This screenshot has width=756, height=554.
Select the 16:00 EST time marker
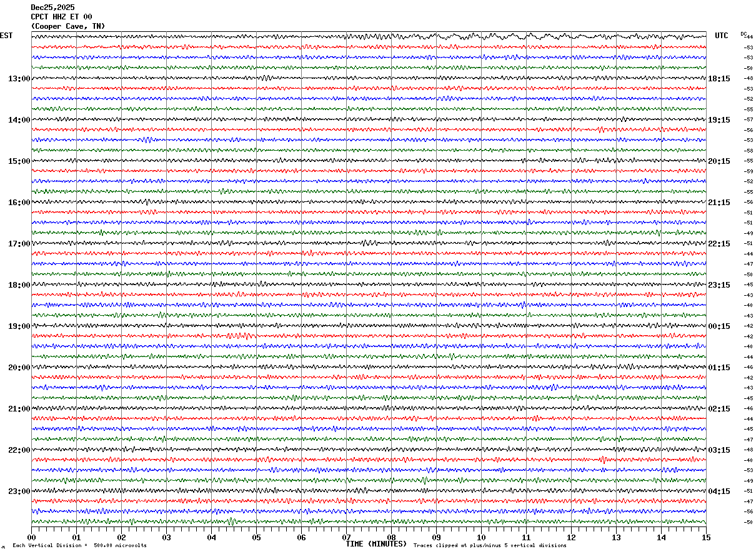coord(19,203)
